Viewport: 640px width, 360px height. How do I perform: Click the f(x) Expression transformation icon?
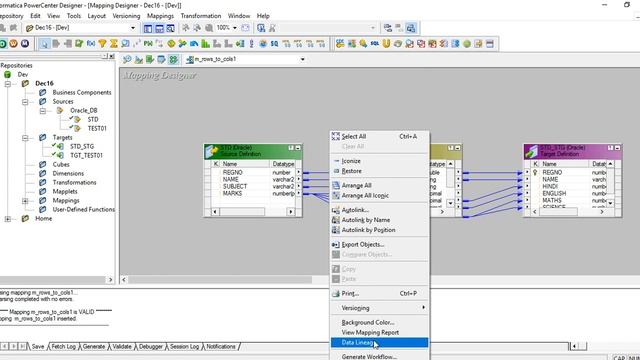91,43
